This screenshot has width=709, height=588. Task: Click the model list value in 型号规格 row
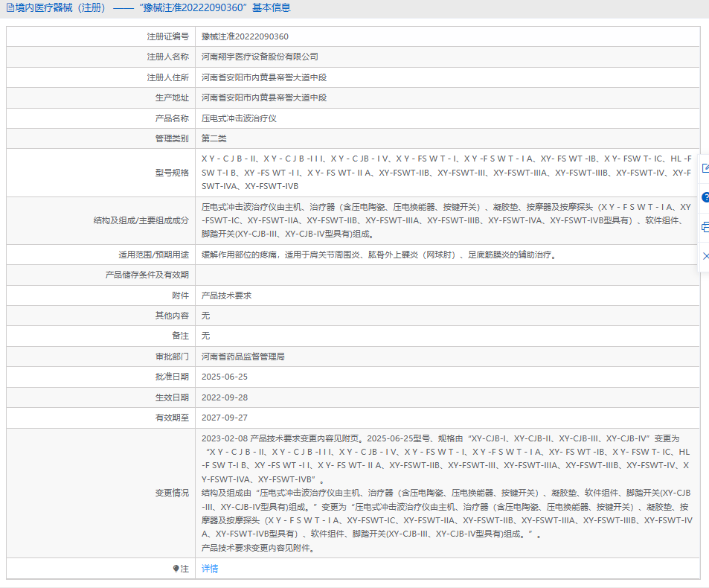point(446,173)
